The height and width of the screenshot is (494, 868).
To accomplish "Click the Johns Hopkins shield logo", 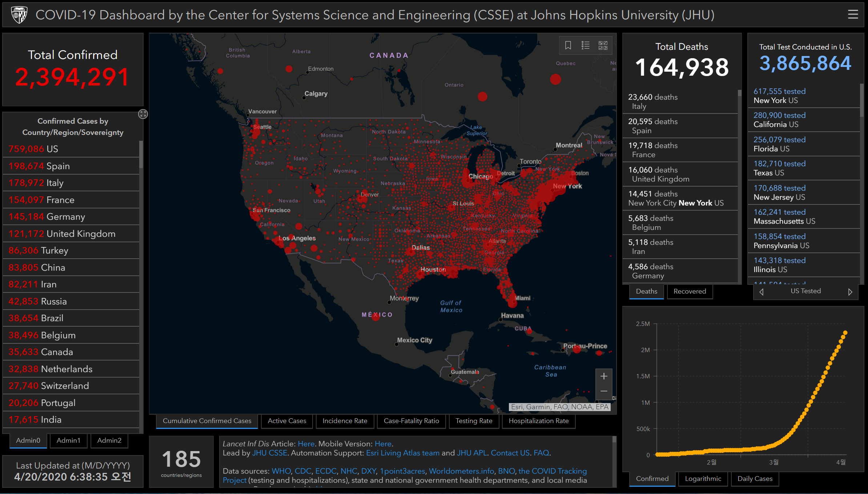I will point(19,15).
